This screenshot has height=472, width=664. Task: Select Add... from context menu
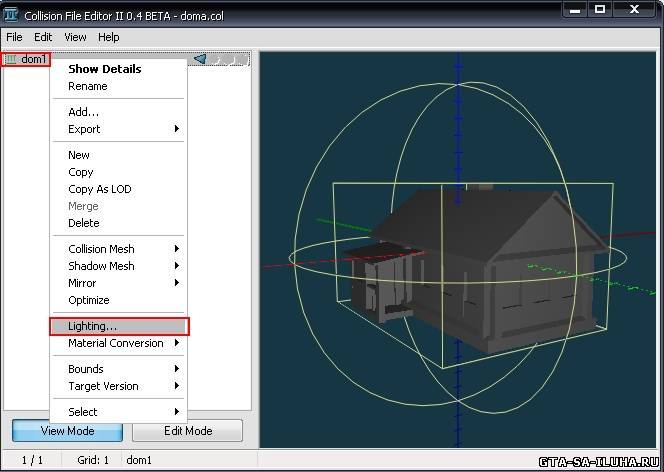[x=119, y=112]
